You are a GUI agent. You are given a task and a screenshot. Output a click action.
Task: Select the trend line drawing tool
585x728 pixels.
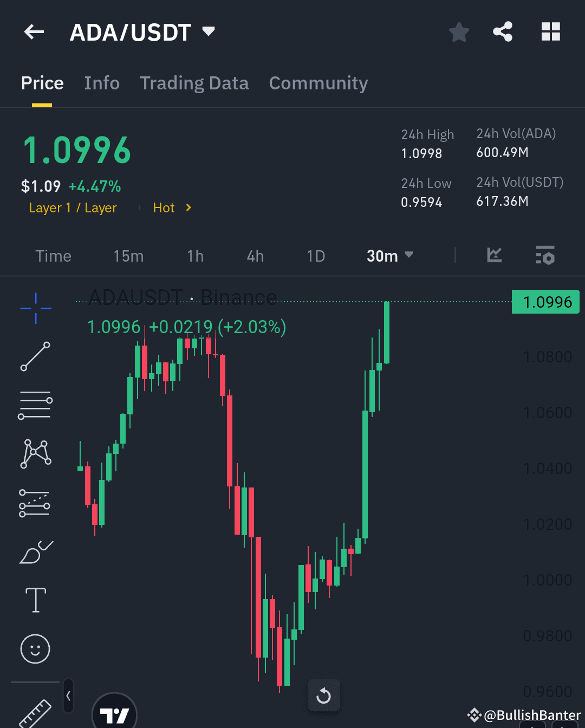(x=35, y=356)
